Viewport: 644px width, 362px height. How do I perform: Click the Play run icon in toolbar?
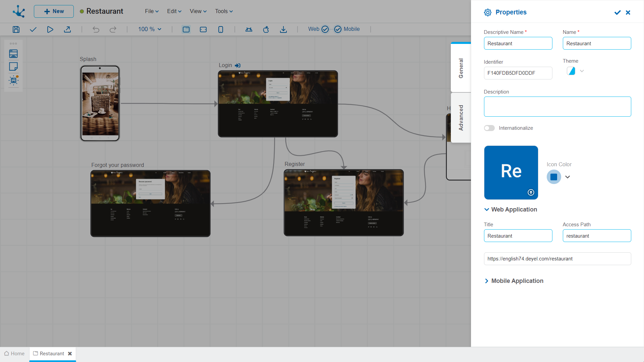pyautogui.click(x=50, y=29)
